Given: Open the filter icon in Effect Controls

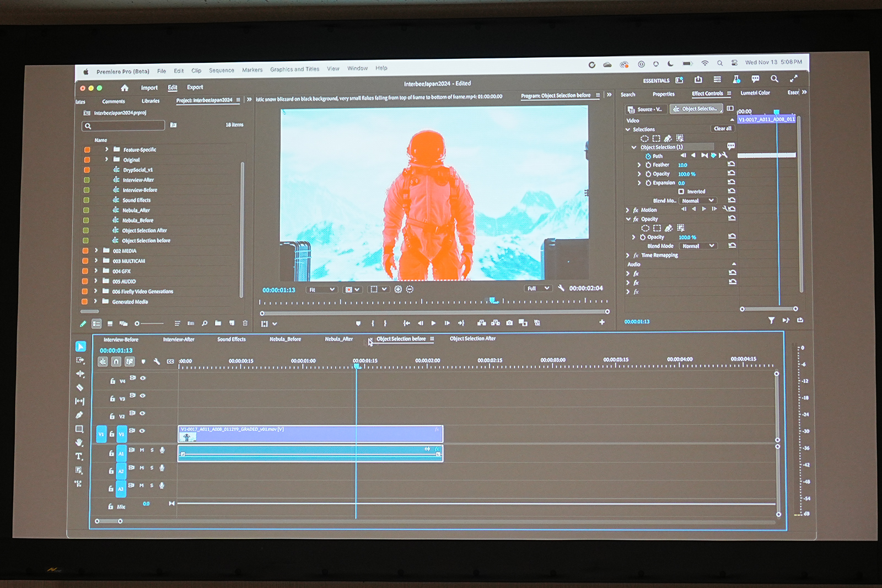Looking at the screenshot, I should coord(771,320).
